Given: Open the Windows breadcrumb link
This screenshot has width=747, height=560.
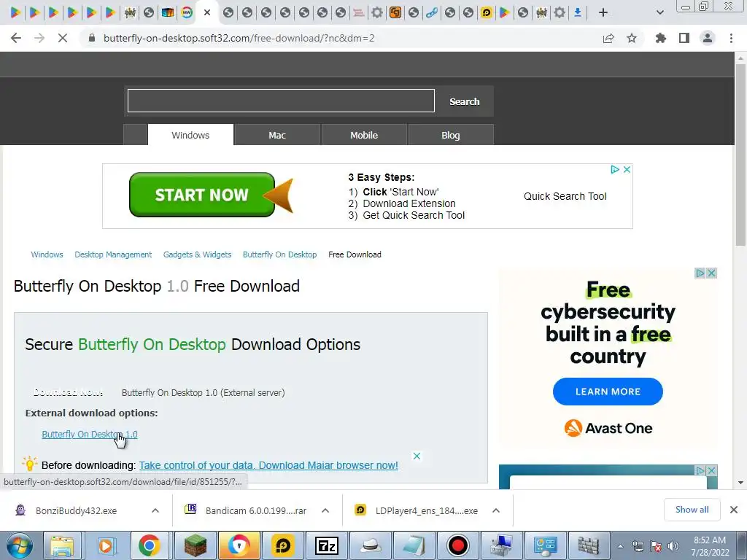Looking at the screenshot, I should coord(47,254).
